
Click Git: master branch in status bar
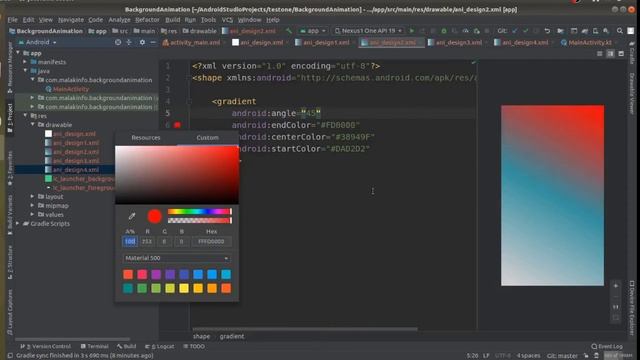(x=562, y=356)
